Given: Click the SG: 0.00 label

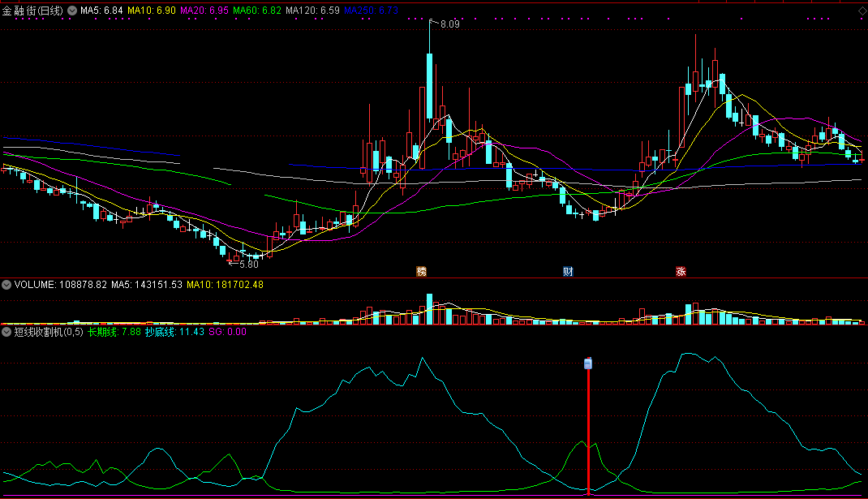Looking at the screenshot, I should (x=227, y=332).
